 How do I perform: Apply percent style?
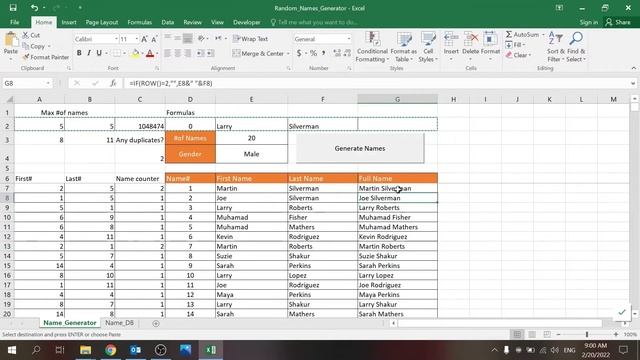313,53
